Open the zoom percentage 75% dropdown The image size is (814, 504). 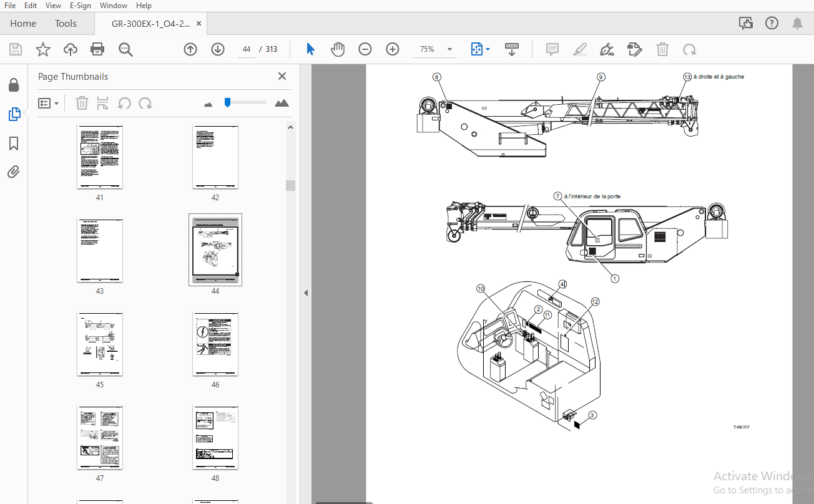coord(434,49)
